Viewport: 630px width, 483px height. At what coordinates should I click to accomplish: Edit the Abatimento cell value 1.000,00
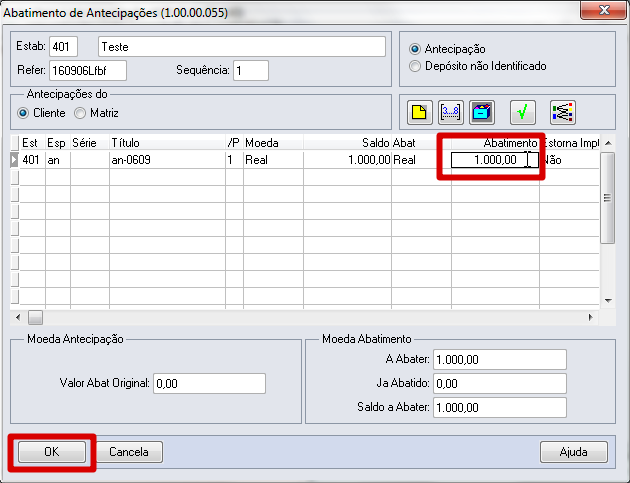(x=495, y=160)
